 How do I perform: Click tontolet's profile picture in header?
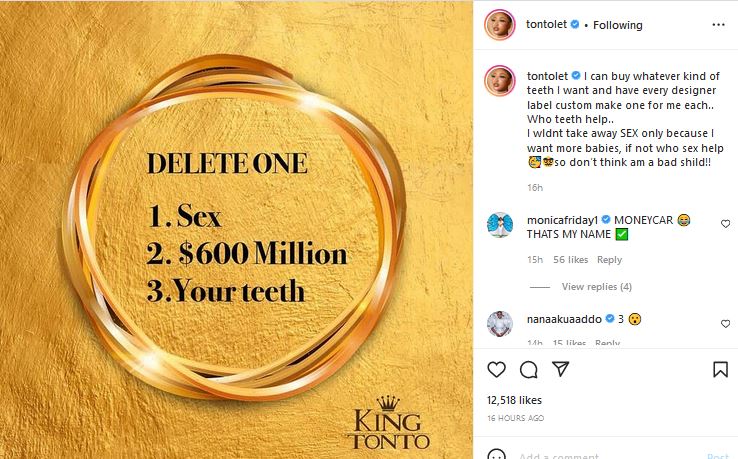[x=499, y=25]
